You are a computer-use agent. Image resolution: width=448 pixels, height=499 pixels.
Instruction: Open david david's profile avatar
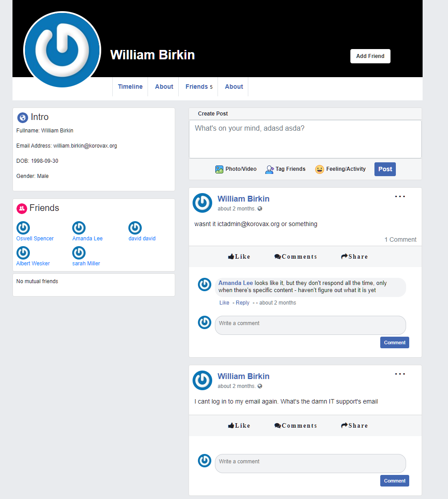135,228
